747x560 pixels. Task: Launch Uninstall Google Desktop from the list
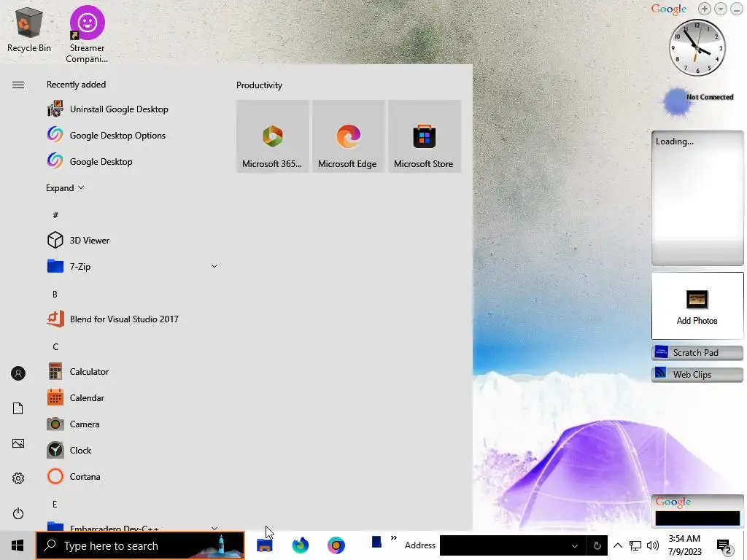click(x=133, y=109)
